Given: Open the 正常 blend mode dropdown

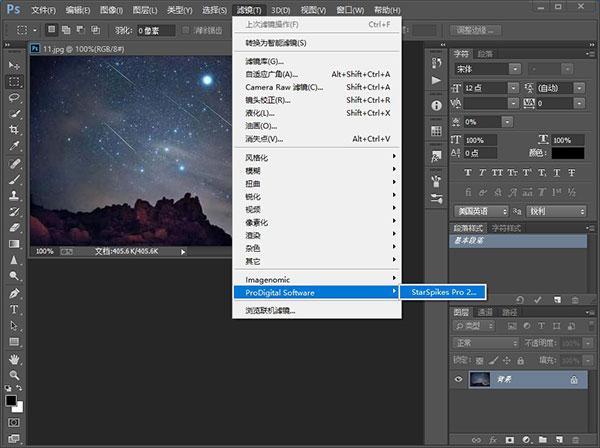Looking at the screenshot, I should coord(482,342).
